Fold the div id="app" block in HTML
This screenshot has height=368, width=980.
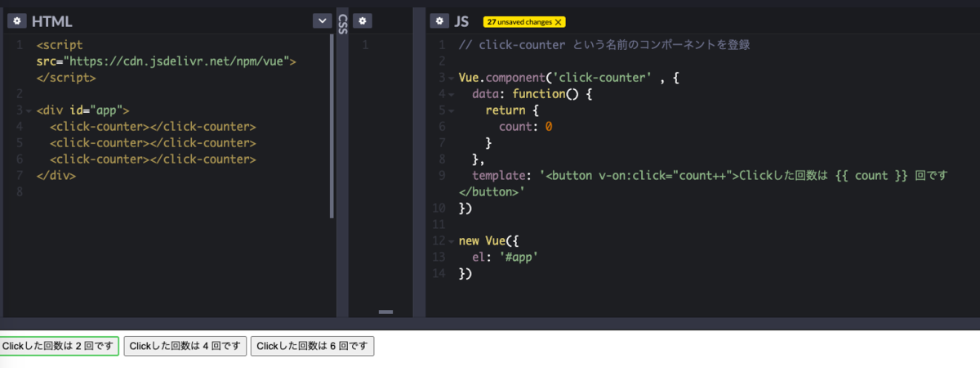(x=29, y=110)
